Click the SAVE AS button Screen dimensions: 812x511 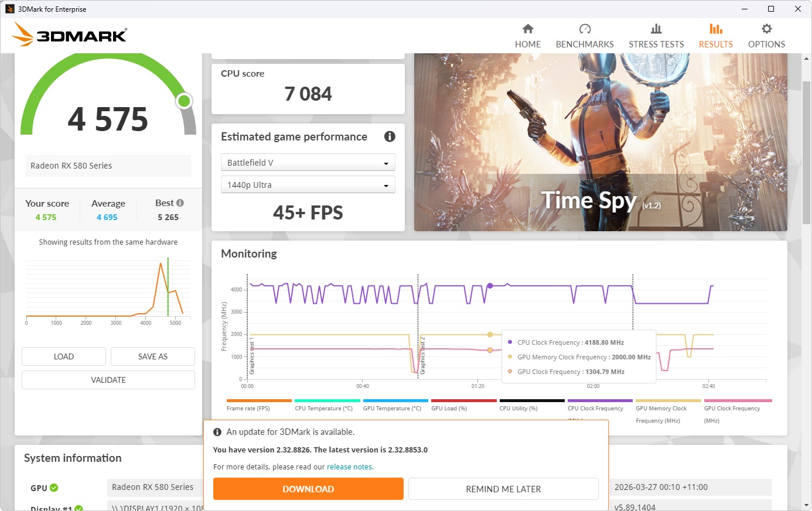pos(153,356)
